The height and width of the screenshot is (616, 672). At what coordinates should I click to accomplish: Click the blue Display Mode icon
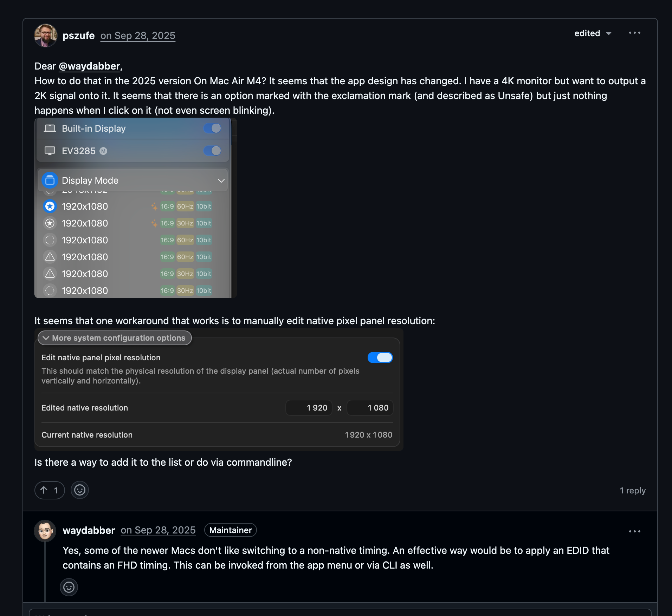(50, 181)
